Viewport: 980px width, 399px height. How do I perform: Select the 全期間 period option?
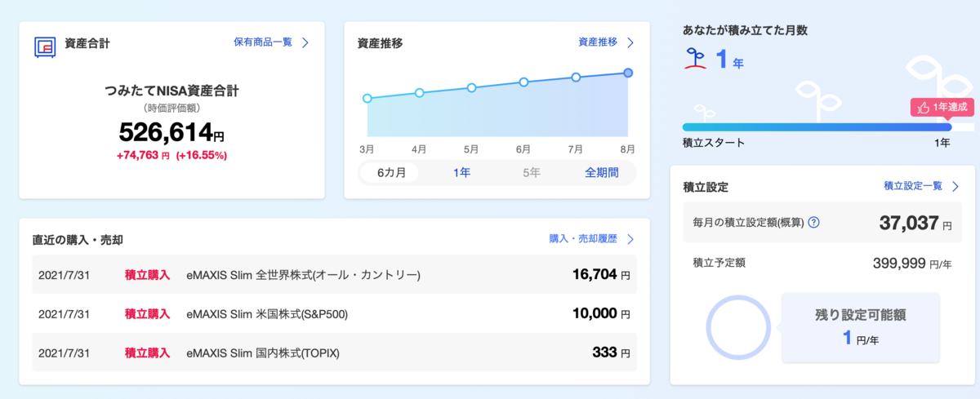602,172
